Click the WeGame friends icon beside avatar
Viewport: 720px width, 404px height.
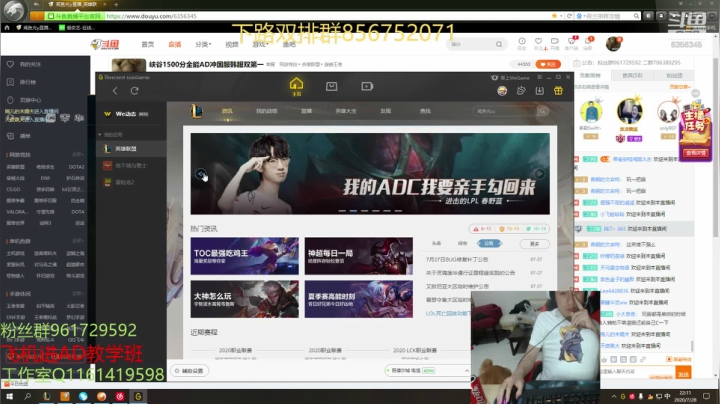point(521,91)
